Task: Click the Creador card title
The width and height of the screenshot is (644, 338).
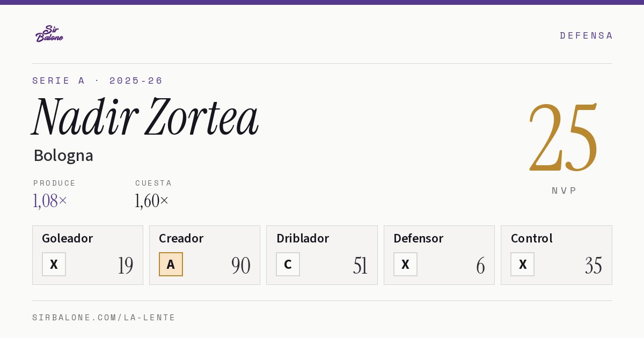Action: (x=181, y=238)
